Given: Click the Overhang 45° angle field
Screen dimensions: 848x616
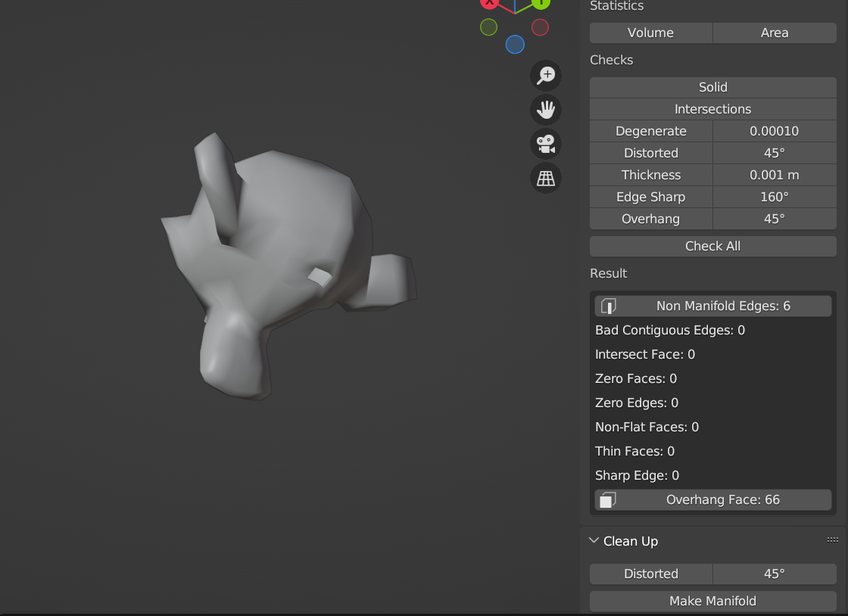Looking at the screenshot, I should coord(775,219).
